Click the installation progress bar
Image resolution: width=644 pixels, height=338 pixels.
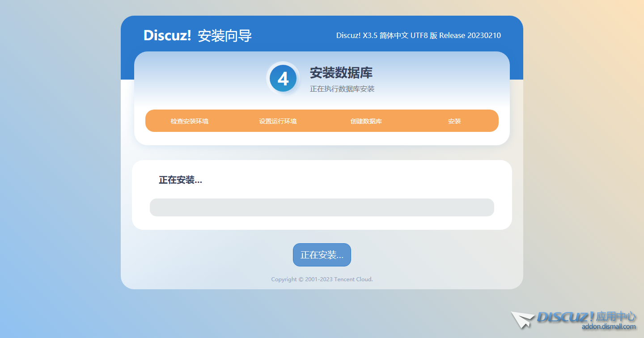322,207
